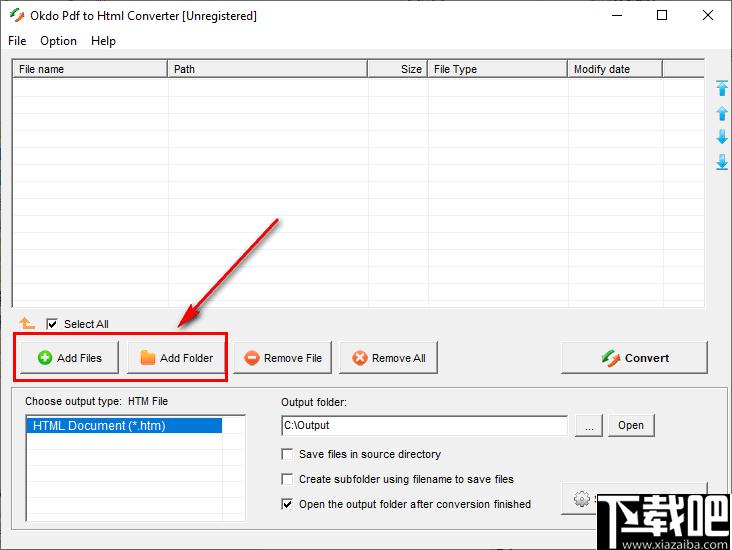Click the Remove File button
The image size is (732, 550).
[x=282, y=358]
